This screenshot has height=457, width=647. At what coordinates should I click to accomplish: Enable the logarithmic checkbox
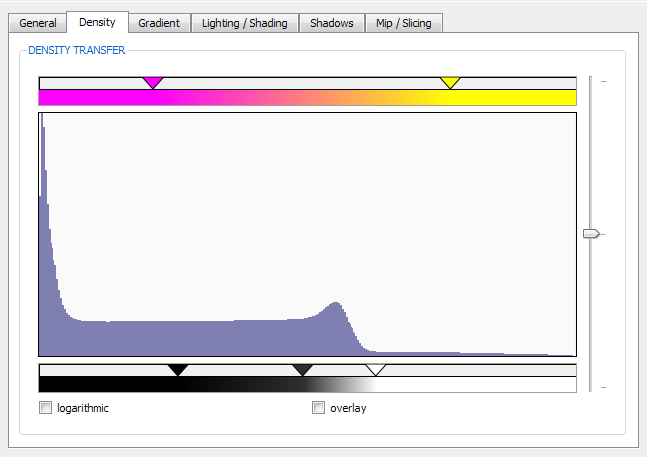click(x=45, y=408)
